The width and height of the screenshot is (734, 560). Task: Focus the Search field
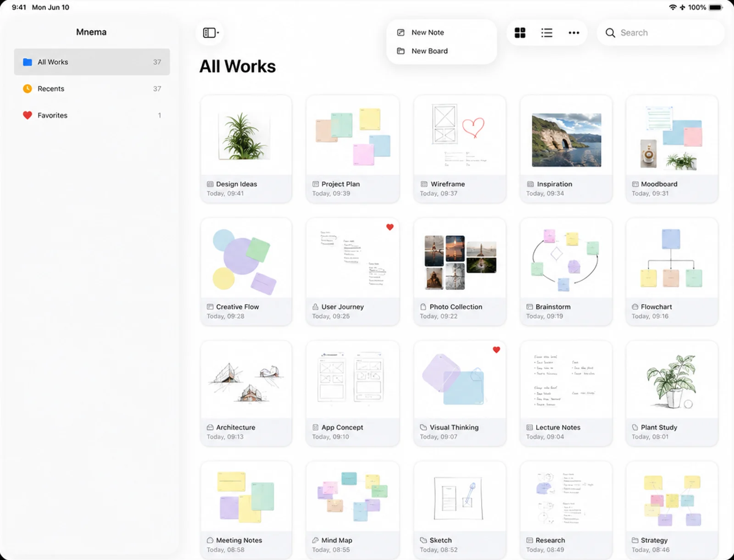pos(661,33)
